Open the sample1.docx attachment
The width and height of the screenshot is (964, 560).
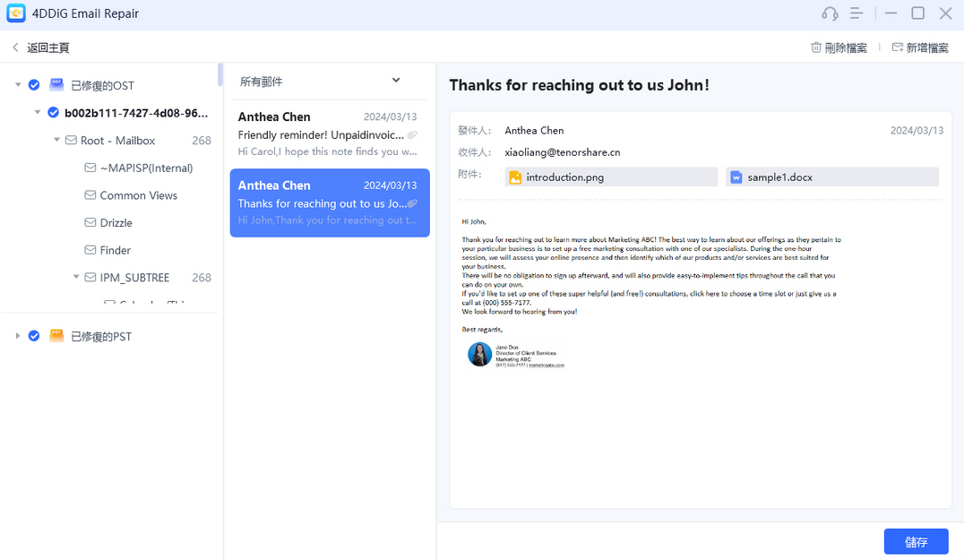click(831, 177)
